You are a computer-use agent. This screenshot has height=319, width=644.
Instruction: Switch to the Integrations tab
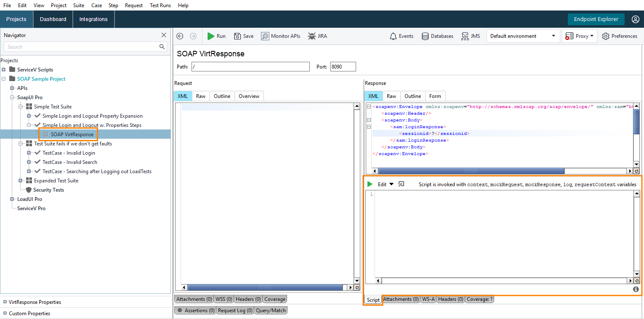(x=93, y=19)
